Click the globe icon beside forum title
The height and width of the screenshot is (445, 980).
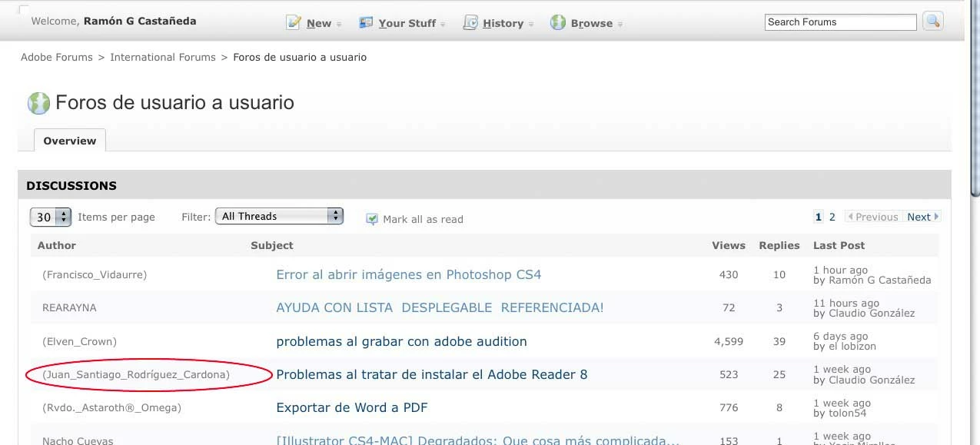38,103
